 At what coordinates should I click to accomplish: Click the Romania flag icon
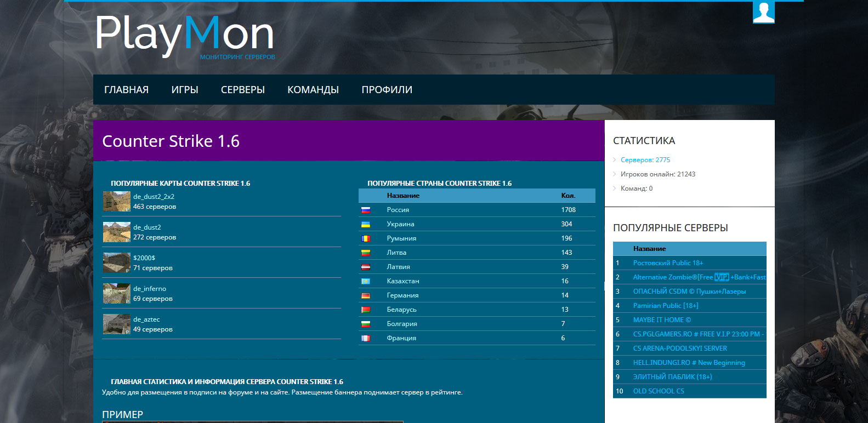(366, 238)
